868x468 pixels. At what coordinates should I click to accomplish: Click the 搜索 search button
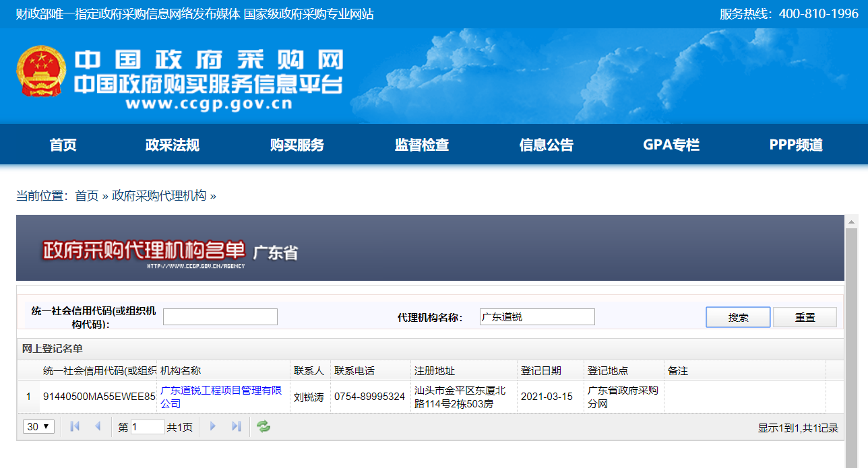pos(738,317)
